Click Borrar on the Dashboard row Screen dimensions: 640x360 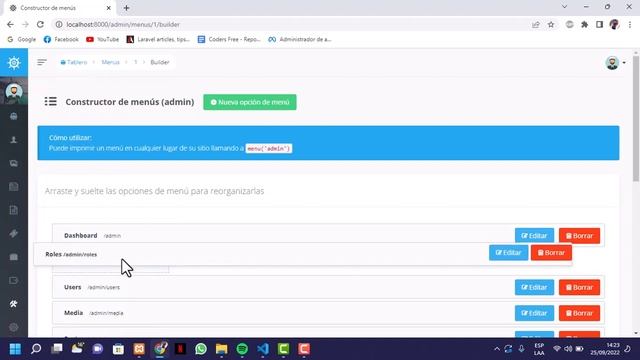pyautogui.click(x=579, y=236)
